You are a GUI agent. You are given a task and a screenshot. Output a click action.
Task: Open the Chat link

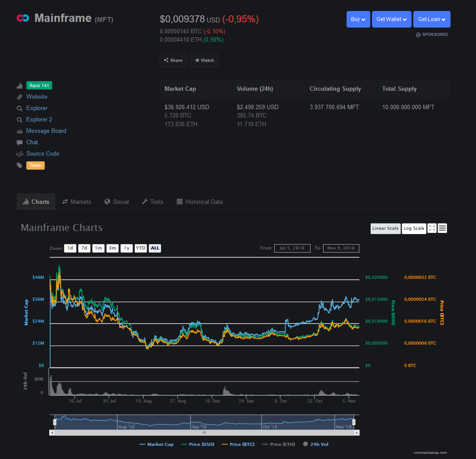(32, 142)
